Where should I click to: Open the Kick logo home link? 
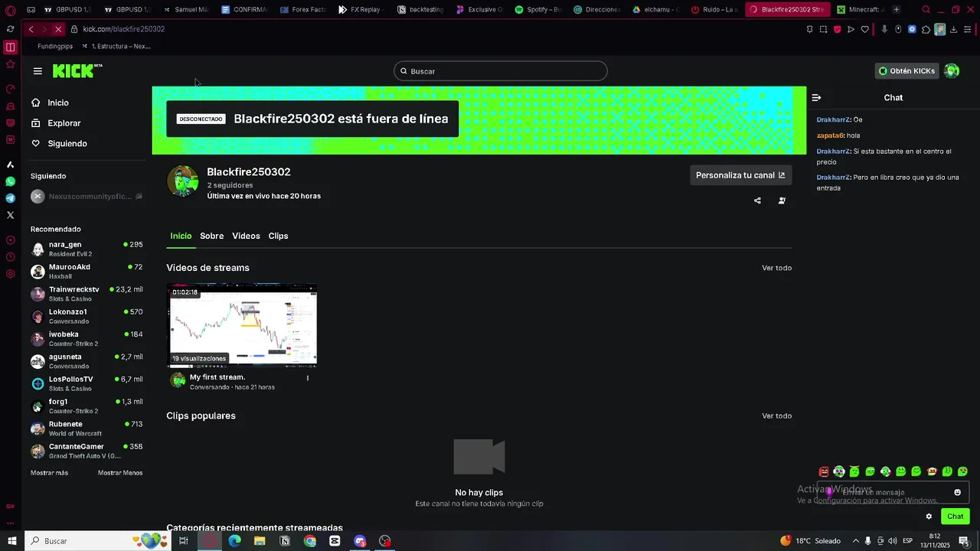pos(77,71)
